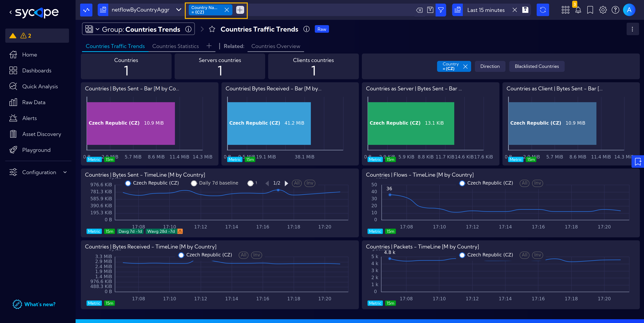Click the Direction filter button

click(x=490, y=66)
